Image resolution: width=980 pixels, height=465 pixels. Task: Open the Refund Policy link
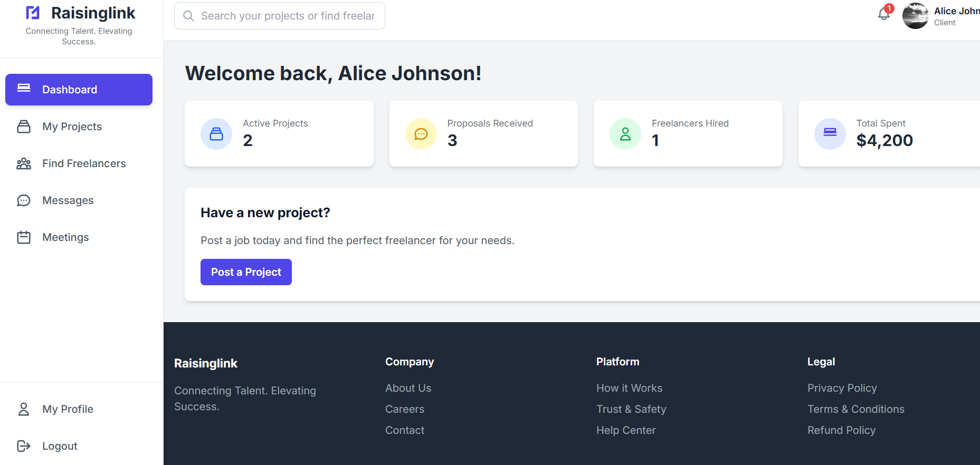point(842,430)
